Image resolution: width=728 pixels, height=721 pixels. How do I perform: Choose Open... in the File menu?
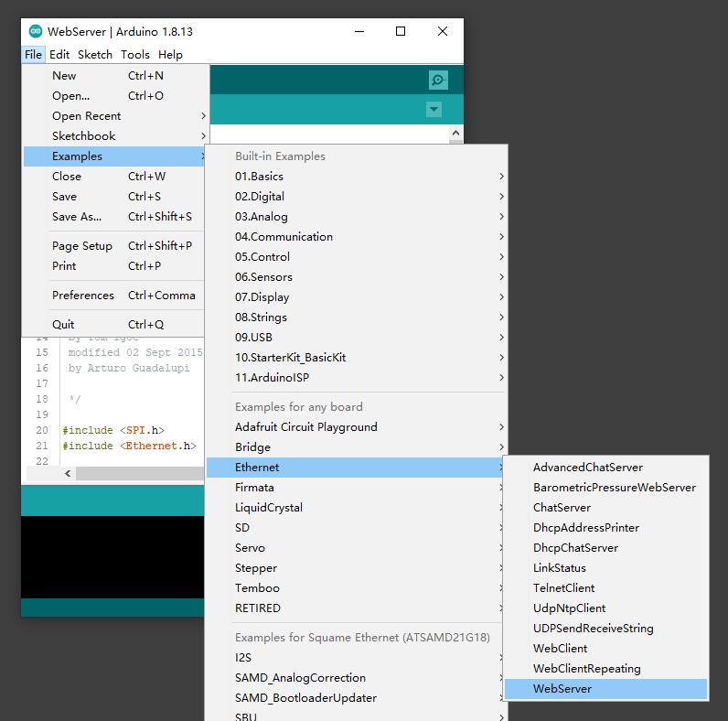[114, 96]
